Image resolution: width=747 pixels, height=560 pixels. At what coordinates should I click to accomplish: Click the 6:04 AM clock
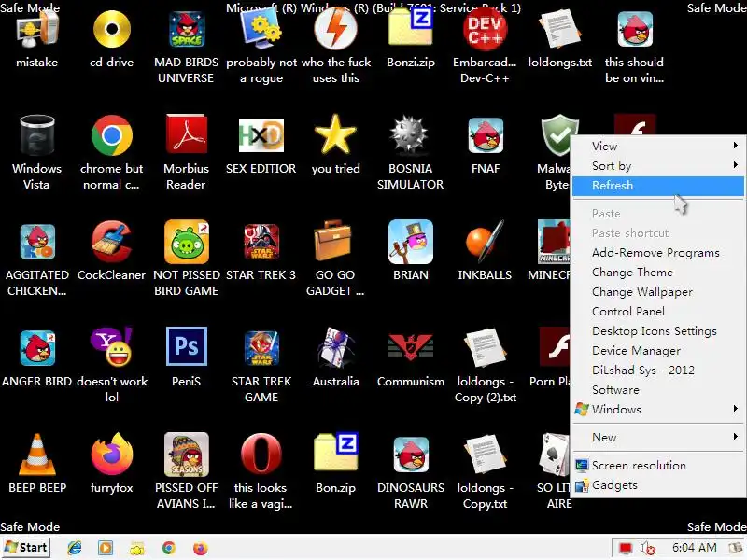[694, 548]
